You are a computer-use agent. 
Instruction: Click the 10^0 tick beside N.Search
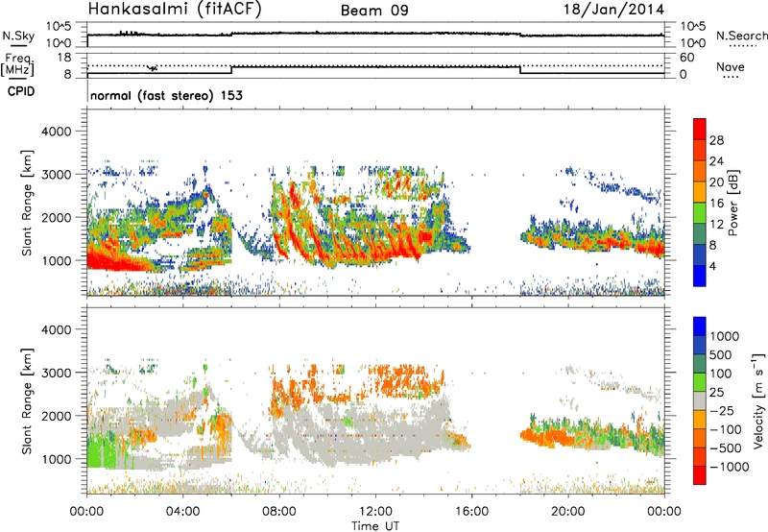[692, 43]
